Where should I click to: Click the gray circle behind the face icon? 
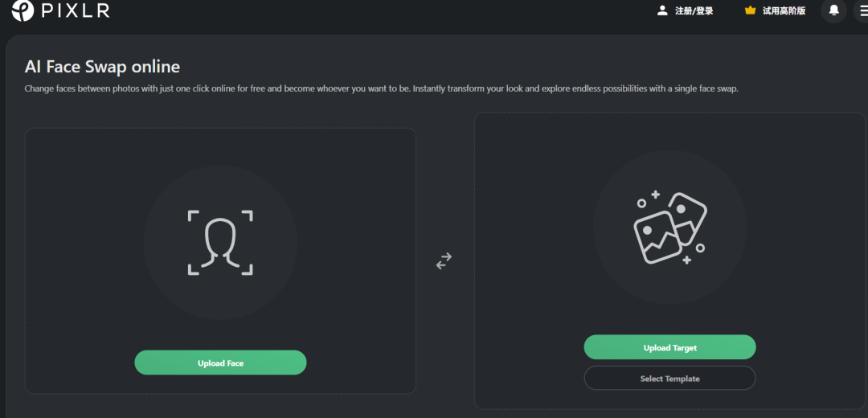click(220, 243)
